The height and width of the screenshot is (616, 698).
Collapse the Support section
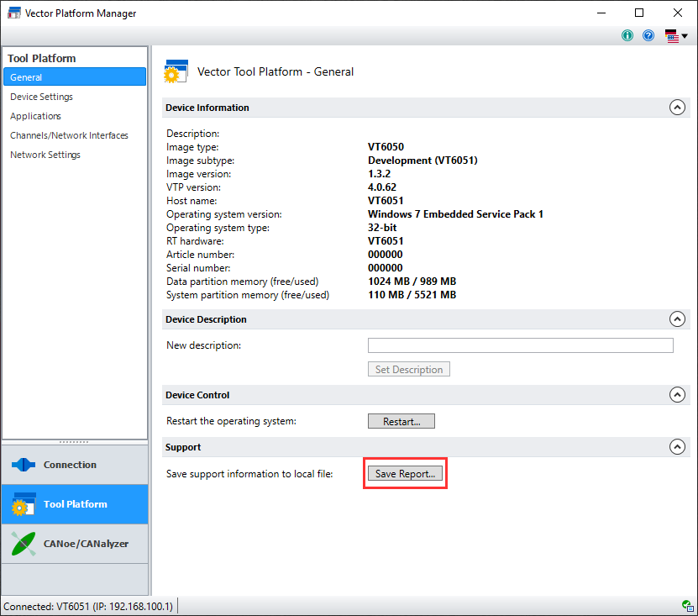pos(677,447)
